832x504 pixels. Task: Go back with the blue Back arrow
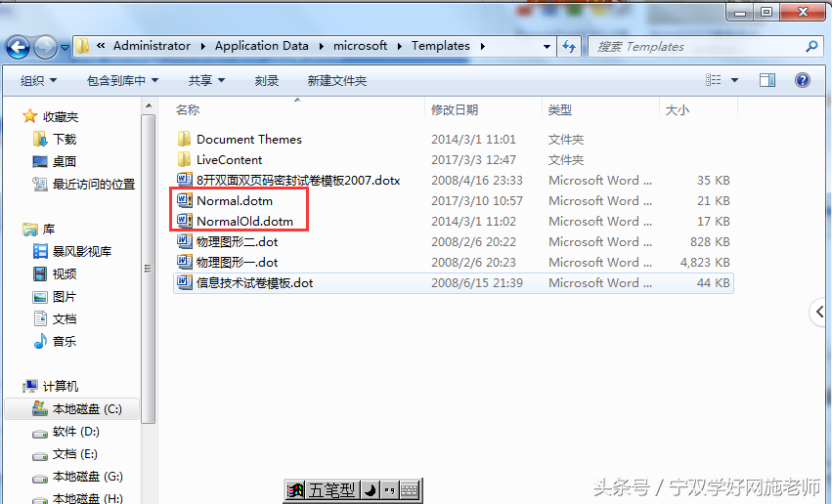pyautogui.click(x=18, y=48)
